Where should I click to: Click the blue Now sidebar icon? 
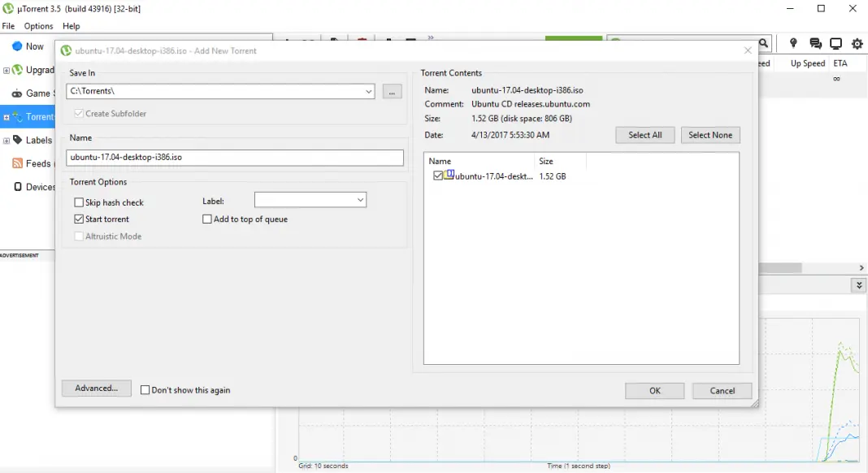17,46
